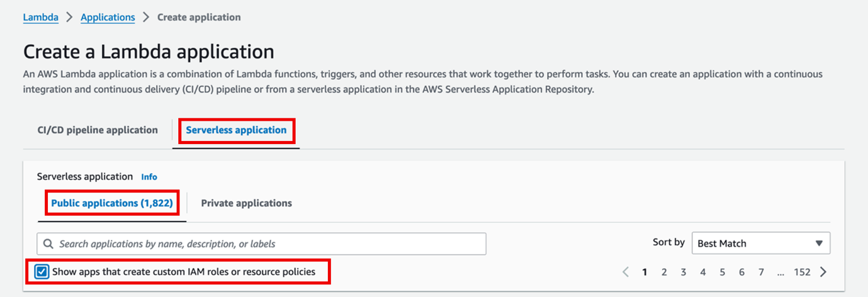Click the Sort by label
Image resolution: width=868 pixels, height=297 pixels.
pos(668,242)
